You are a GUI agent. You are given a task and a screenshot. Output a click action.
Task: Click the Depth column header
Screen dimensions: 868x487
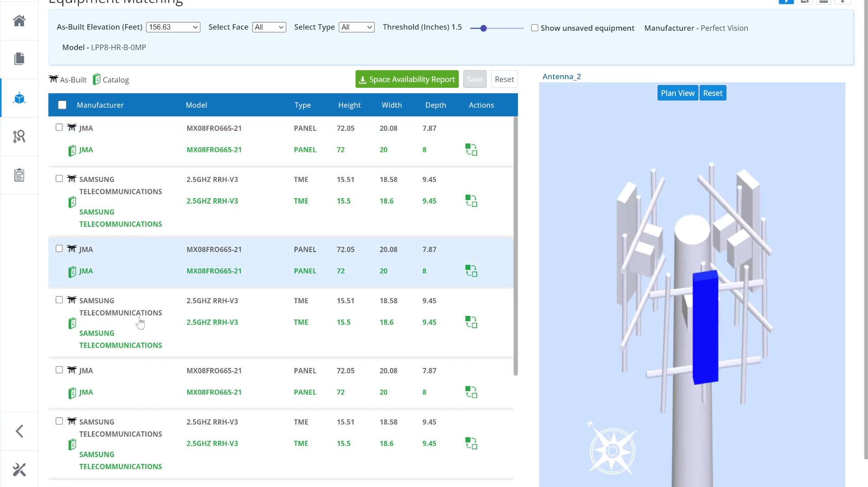pos(436,105)
